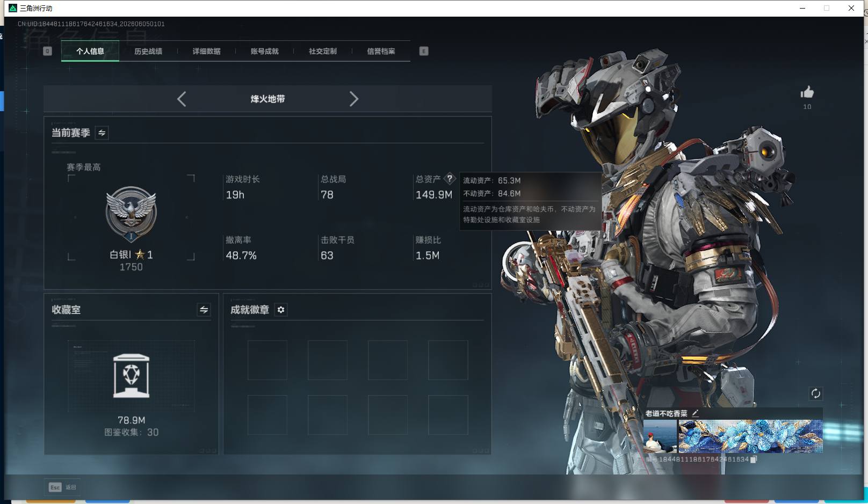Click the rotate character refresh icon
Screen dimensions: 868x504
pyautogui.click(x=815, y=393)
